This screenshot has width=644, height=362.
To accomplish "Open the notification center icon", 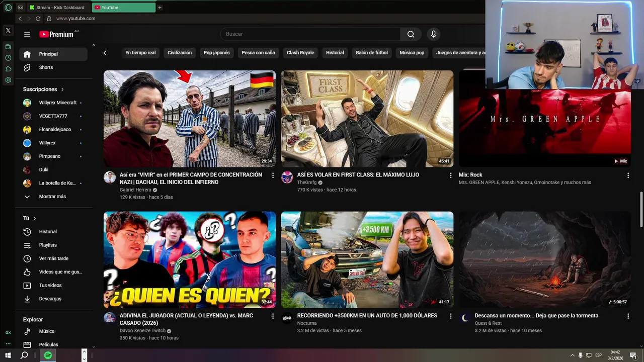I will point(633,355).
